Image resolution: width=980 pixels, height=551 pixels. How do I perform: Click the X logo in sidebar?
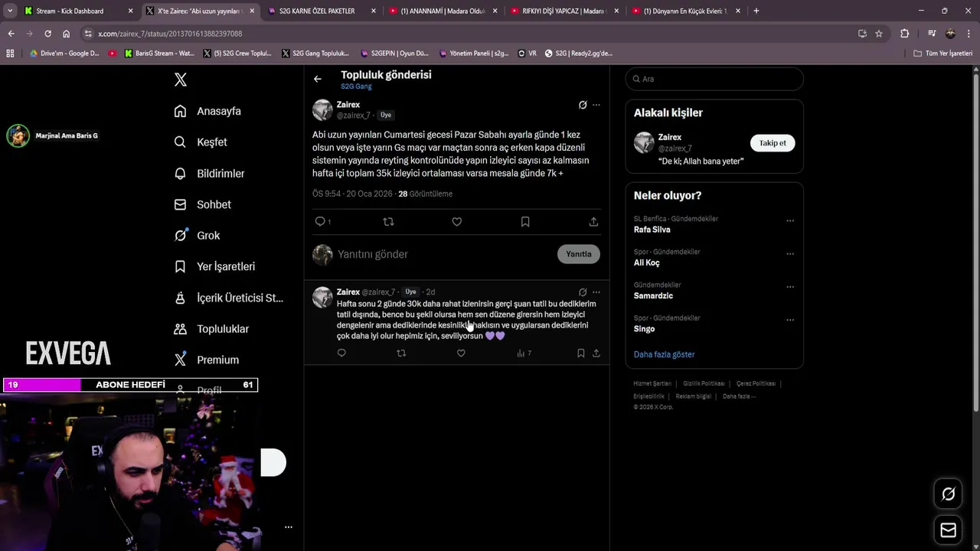click(x=181, y=80)
